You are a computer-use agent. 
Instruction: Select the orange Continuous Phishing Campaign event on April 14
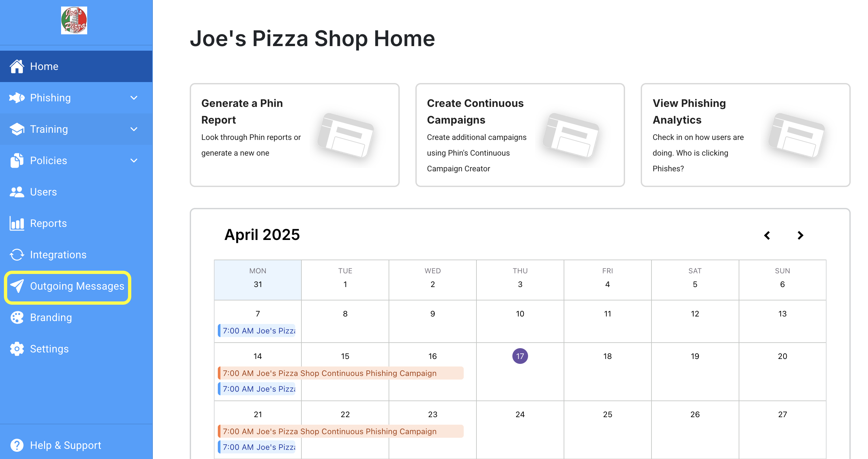tap(340, 373)
